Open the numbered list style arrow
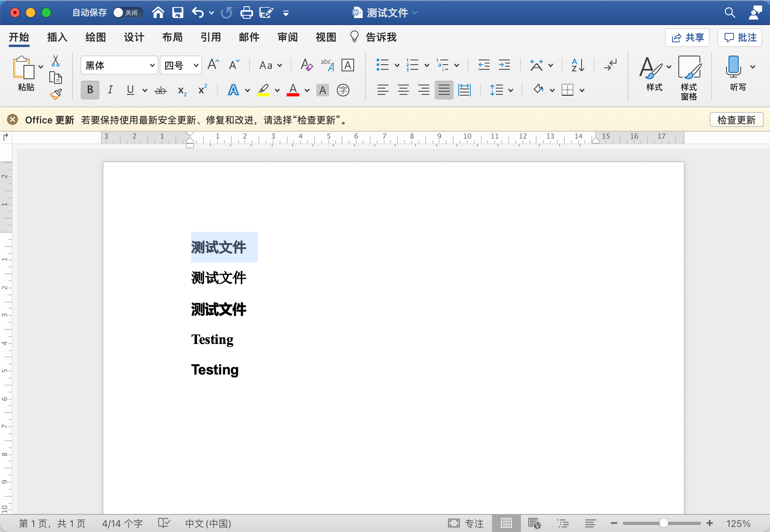 point(427,65)
